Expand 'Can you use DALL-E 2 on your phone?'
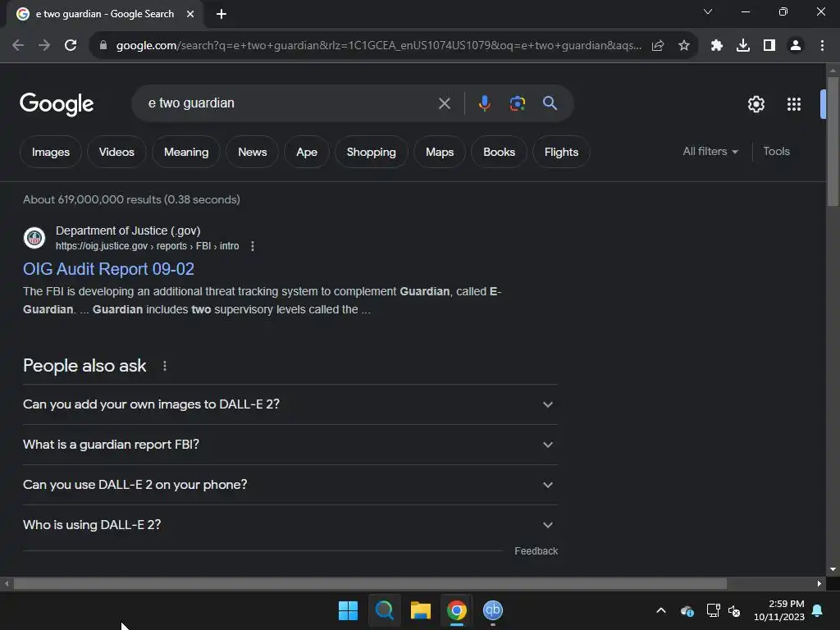840x630 pixels. (x=290, y=485)
